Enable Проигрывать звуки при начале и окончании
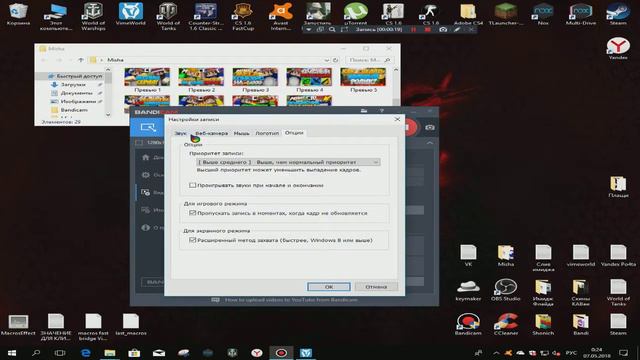This screenshot has width=640, height=360. (x=193, y=185)
